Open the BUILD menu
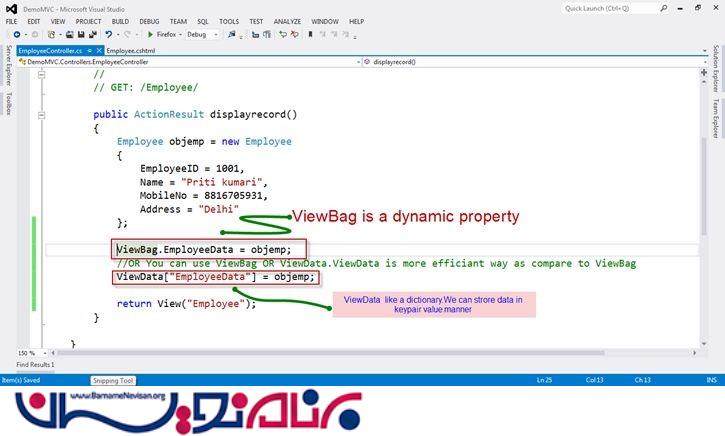725x436 pixels. [x=120, y=21]
